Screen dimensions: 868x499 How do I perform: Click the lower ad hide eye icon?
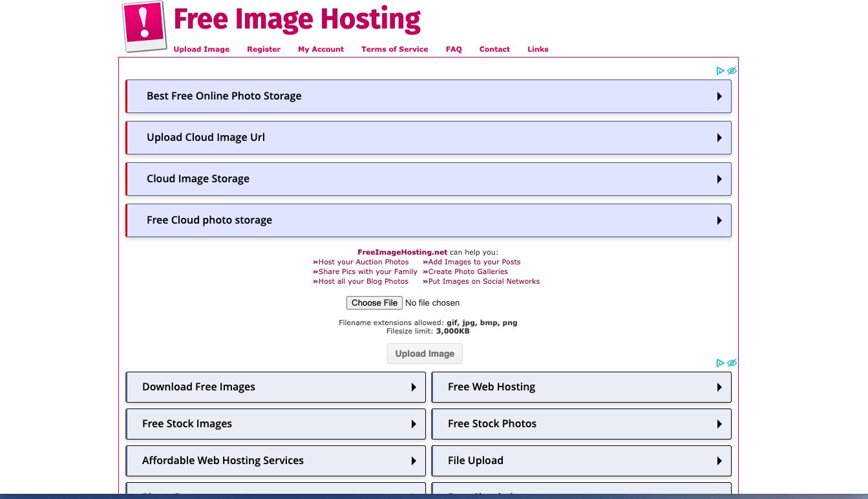[732, 363]
